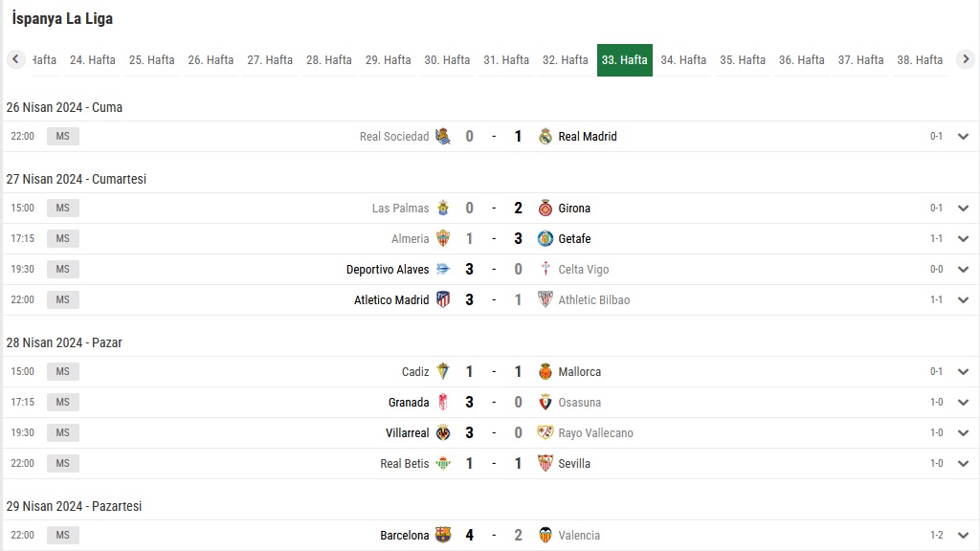This screenshot has height=551, width=980.
Task: Click the Real Madrid club crest
Action: 545,136
